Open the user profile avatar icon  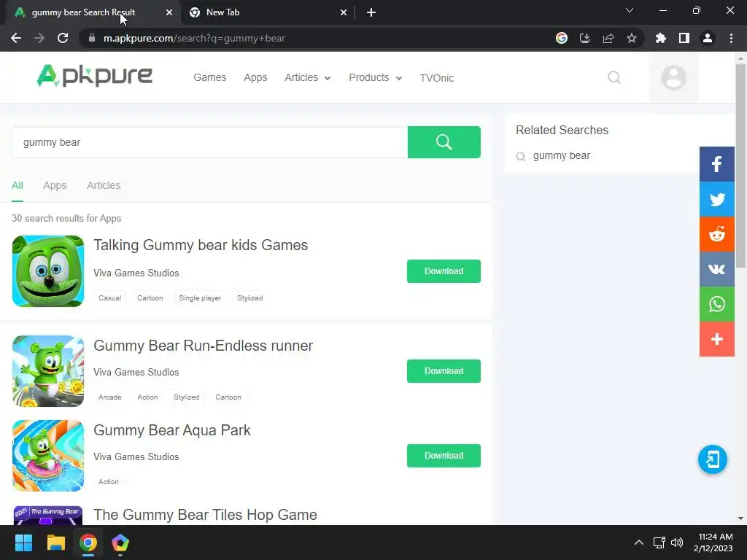tap(673, 77)
